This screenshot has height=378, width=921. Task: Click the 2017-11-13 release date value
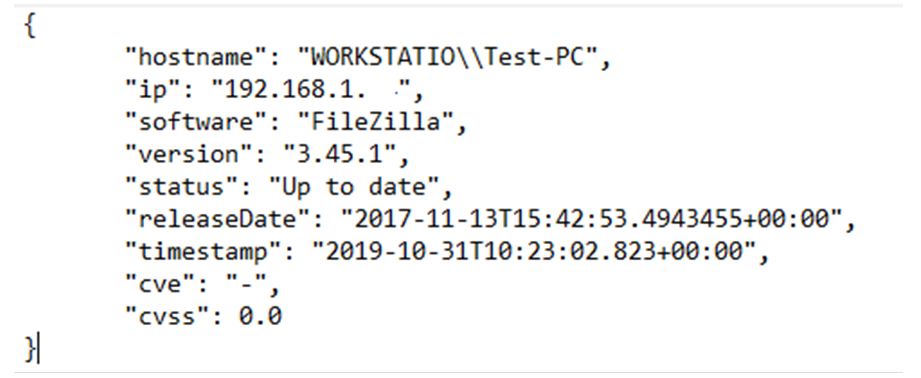point(591,219)
